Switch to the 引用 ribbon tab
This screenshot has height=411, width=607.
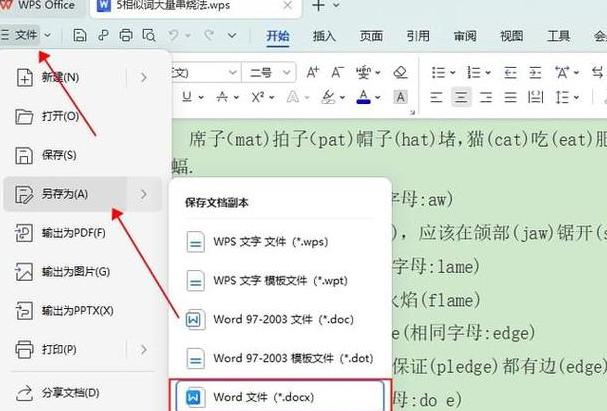coord(418,36)
